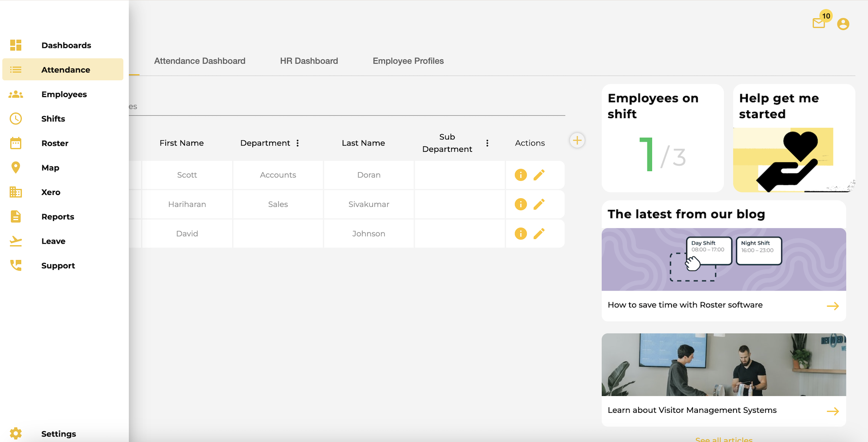Open Settings gear in the sidebar
Viewport: 868px width, 442px height.
[x=16, y=433]
